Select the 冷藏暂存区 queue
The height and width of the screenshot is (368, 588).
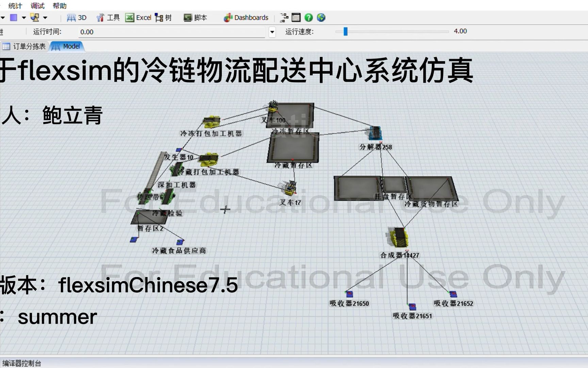[293, 147]
